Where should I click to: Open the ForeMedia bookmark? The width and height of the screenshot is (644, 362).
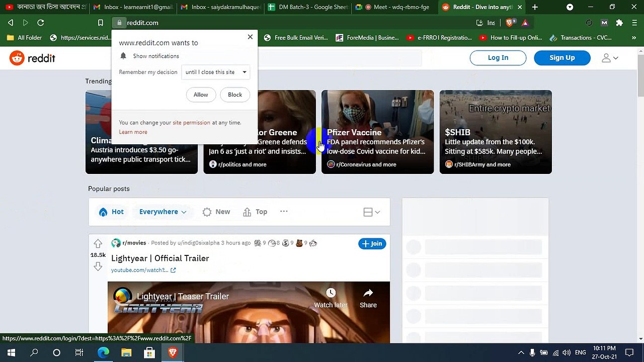click(x=367, y=38)
